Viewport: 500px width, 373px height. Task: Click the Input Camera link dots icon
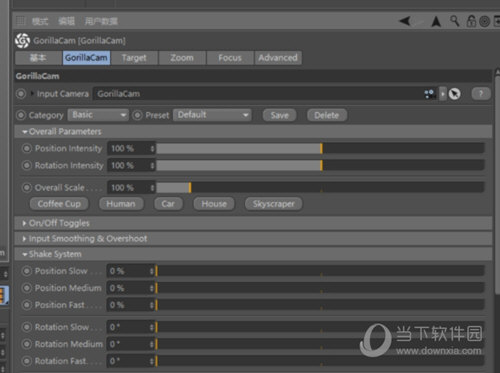tap(430, 94)
